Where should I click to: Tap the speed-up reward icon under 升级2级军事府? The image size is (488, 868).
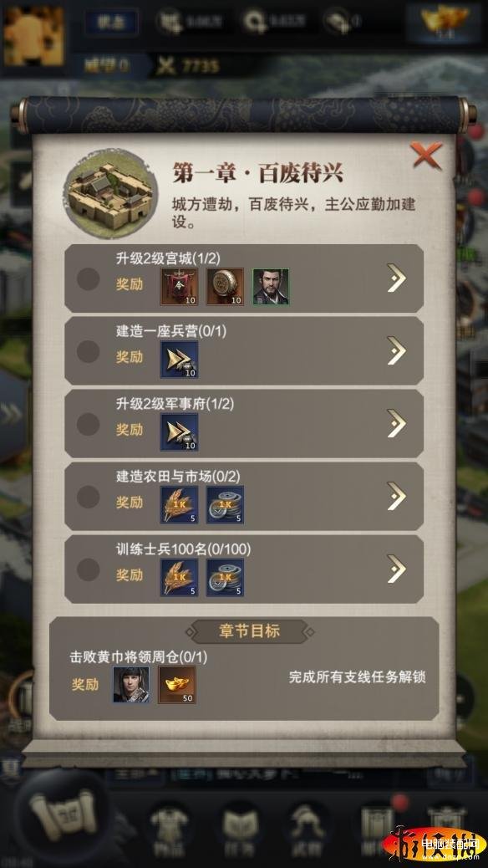click(x=180, y=431)
